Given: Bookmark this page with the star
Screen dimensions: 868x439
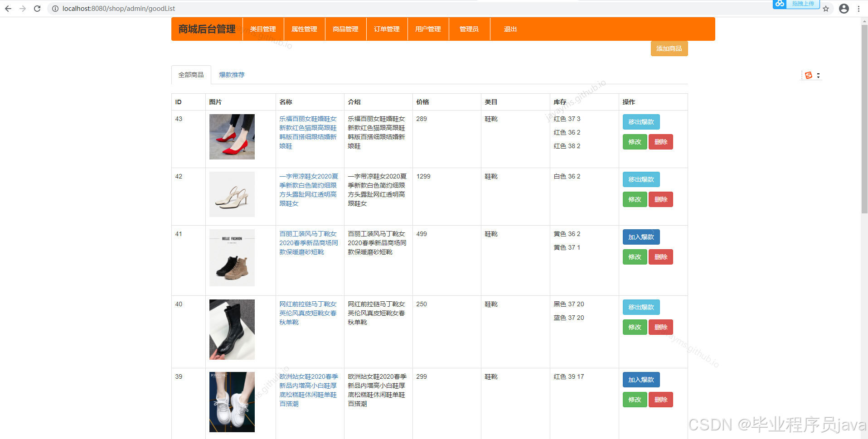Looking at the screenshot, I should click(826, 9).
